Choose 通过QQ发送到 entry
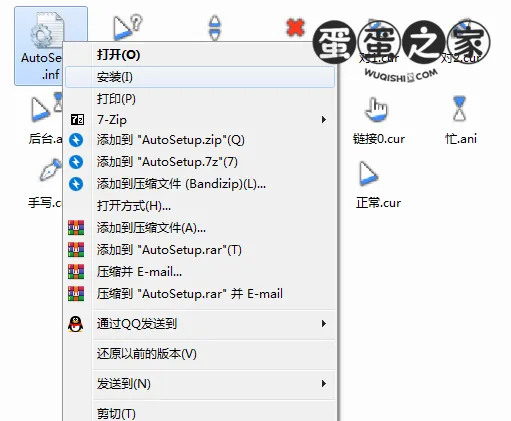The width and height of the screenshot is (511, 421). click(200, 324)
